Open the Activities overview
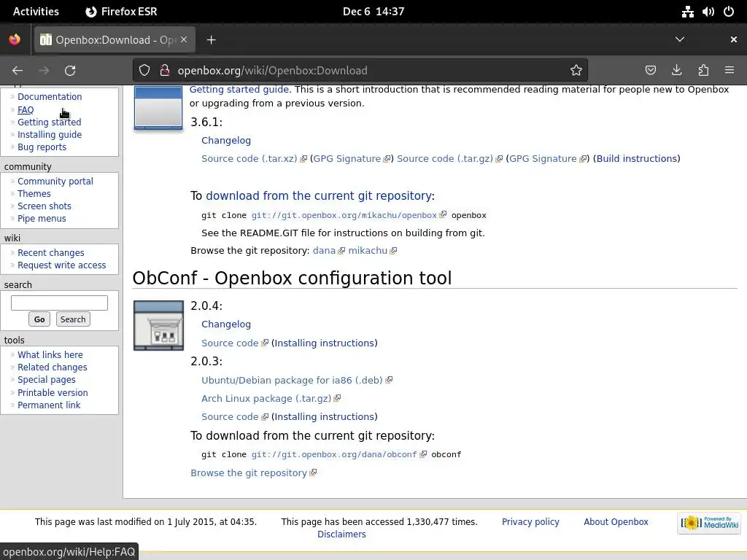747x560 pixels. click(x=36, y=12)
